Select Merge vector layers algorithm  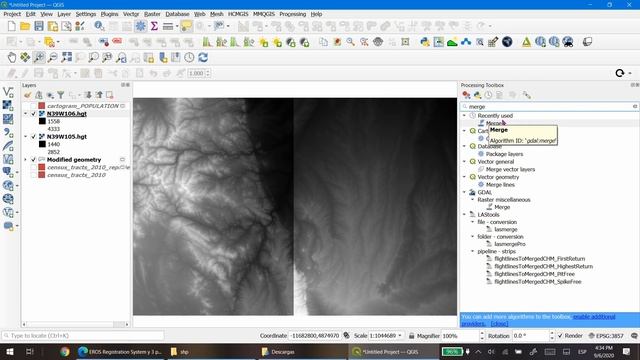pos(510,169)
